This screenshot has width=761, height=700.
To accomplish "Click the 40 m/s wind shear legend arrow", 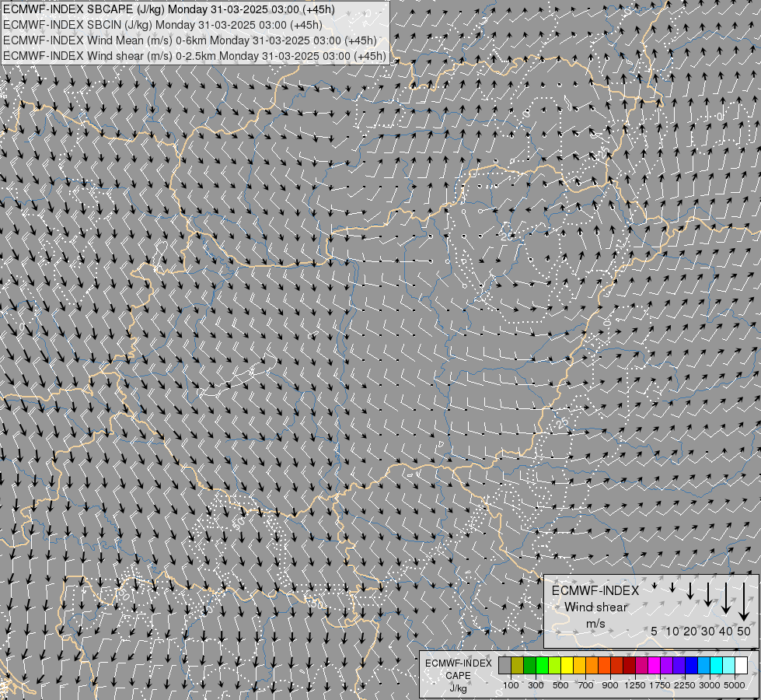I will point(725,598).
